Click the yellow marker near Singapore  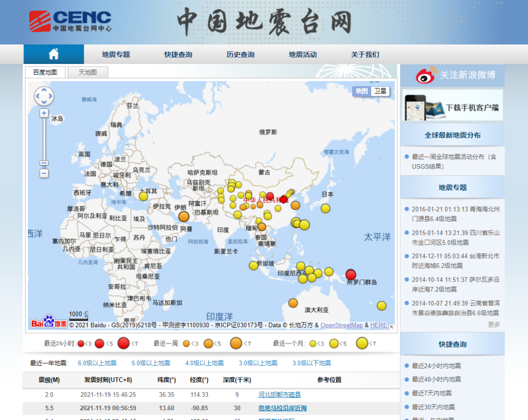tap(254, 266)
